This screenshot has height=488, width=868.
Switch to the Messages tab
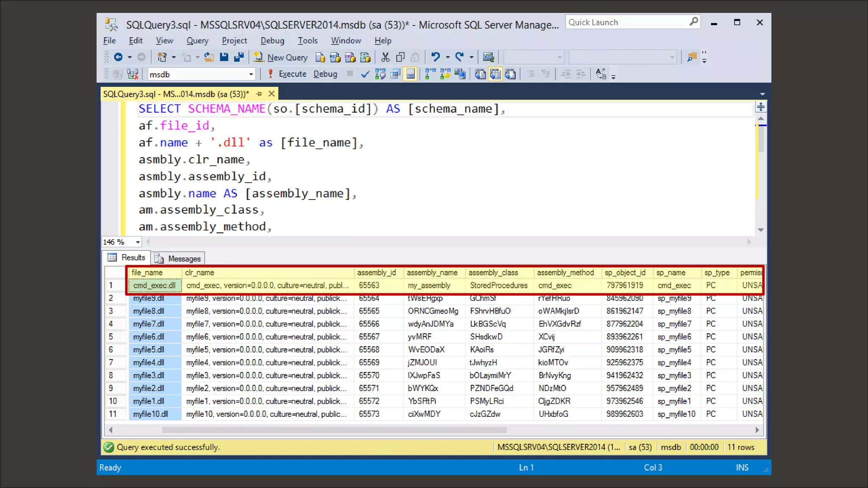pyautogui.click(x=178, y=258)
